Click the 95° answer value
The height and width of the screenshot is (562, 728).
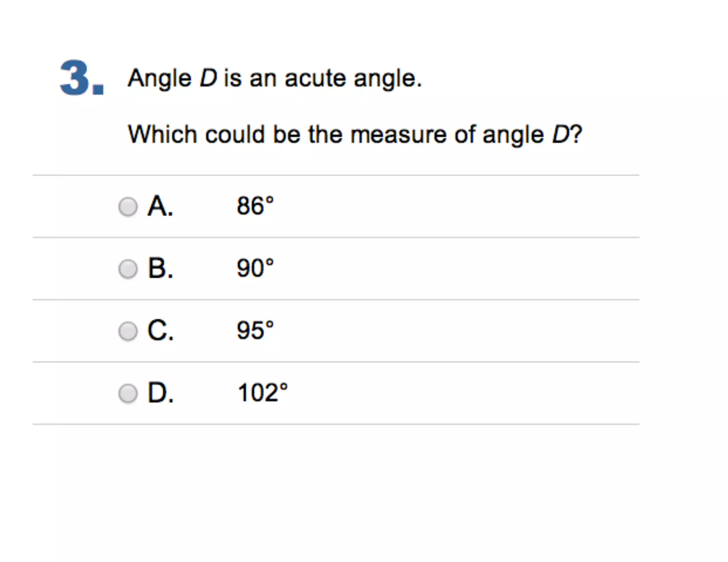[255, 330]
